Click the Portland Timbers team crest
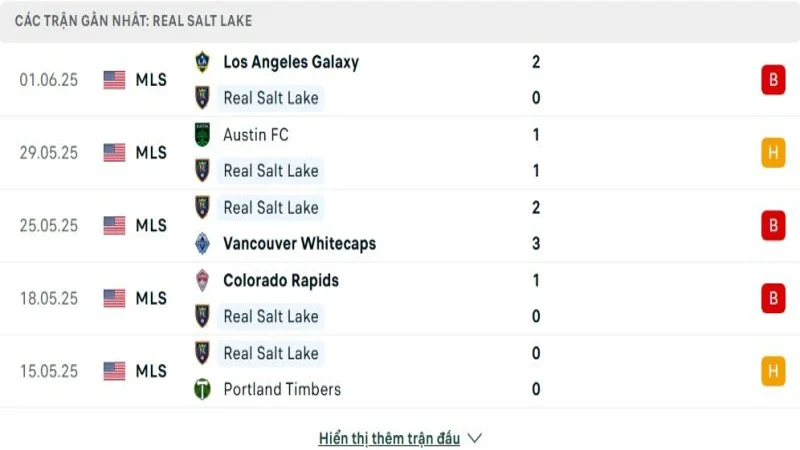Screen dimensions: 800x450 [x=203, y=389]
